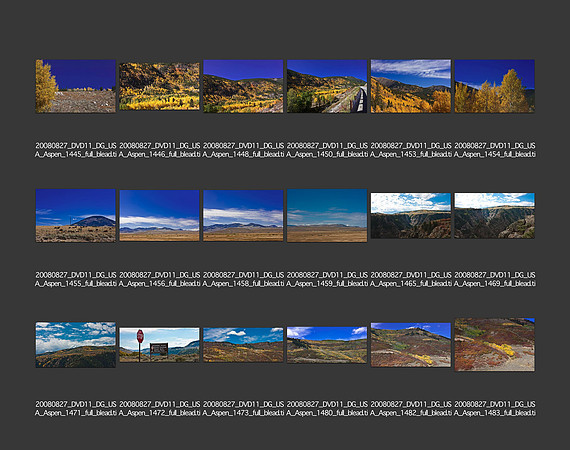This screenshot has height=450, width=570.
Task: Click the filename label ending Aspen_1473_full_bleed
Action: tap(243, 408)
